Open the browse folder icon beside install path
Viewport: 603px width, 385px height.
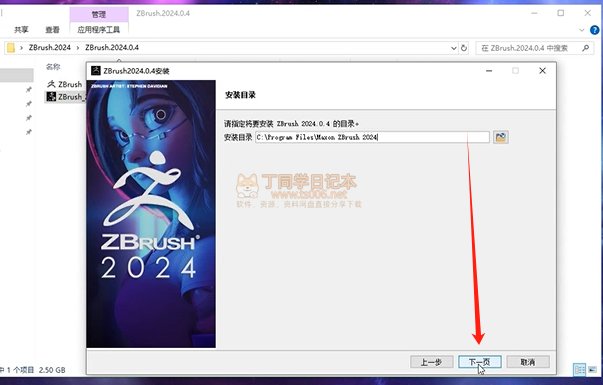click(x=501, y=137)
